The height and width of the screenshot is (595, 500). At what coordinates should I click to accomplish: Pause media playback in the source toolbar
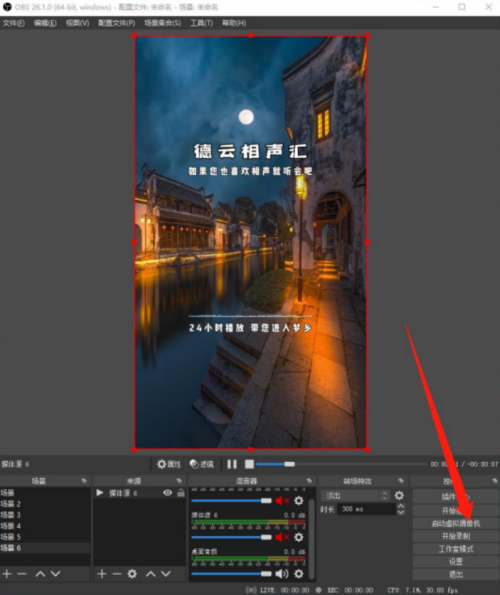pos(232,464)
